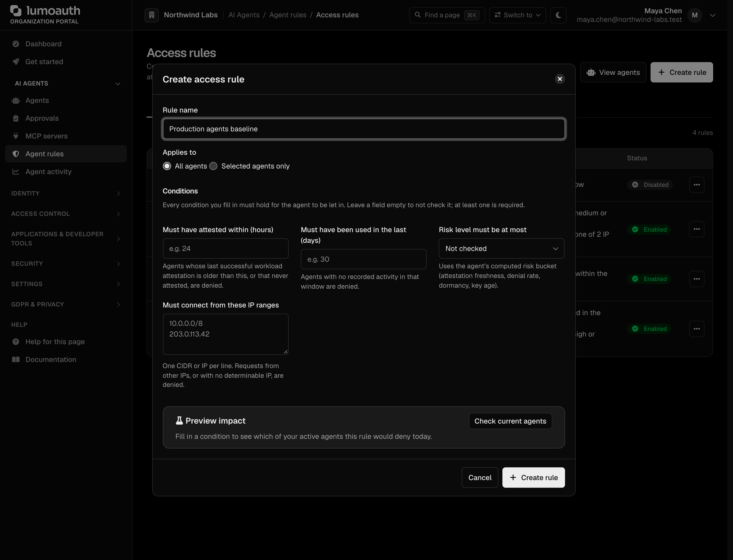
Task: Select the All agents radio button
Action: point(167,166)
